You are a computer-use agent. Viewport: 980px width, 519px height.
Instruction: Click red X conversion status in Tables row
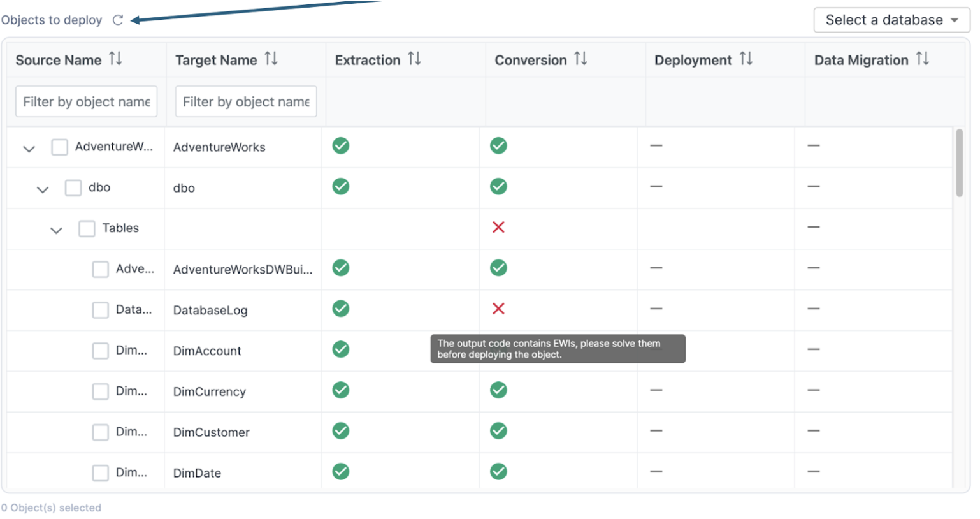click(x=498, y=227)
